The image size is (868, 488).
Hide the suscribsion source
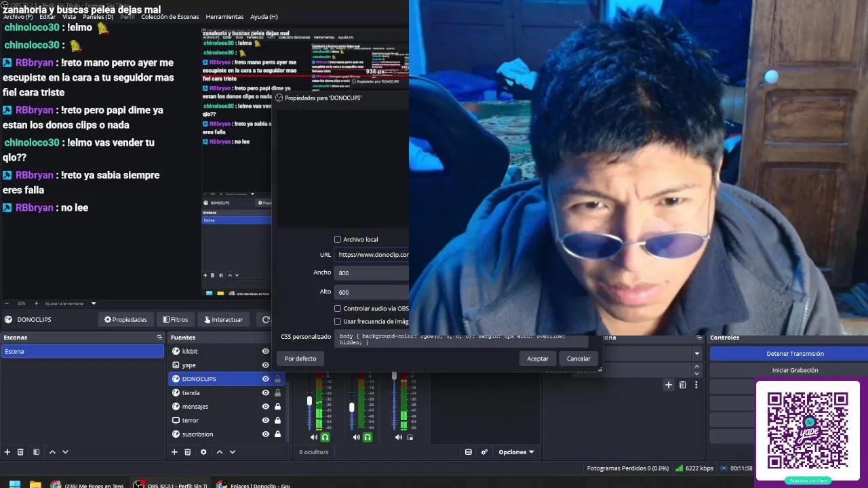(x=266, y=434)
